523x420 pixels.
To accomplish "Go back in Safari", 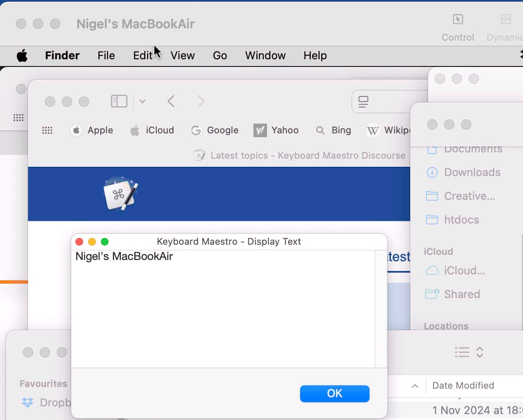I will [x=171, y=101].
